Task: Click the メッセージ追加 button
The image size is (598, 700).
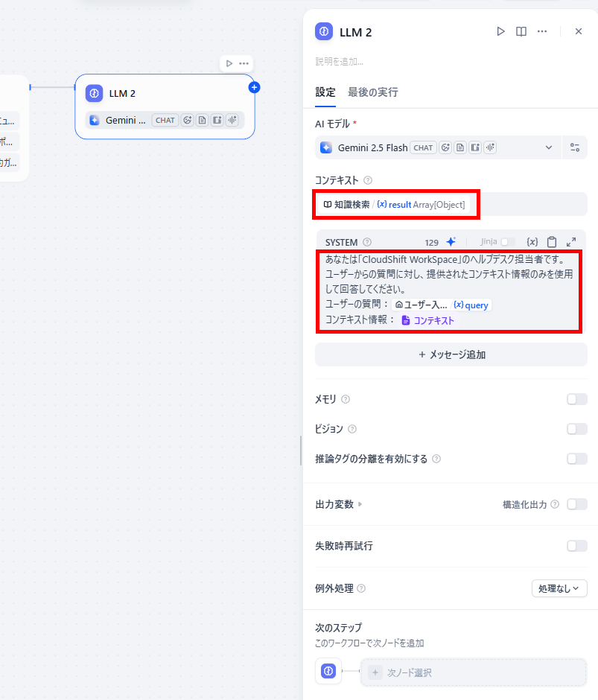Action: (x=451, y=355)
